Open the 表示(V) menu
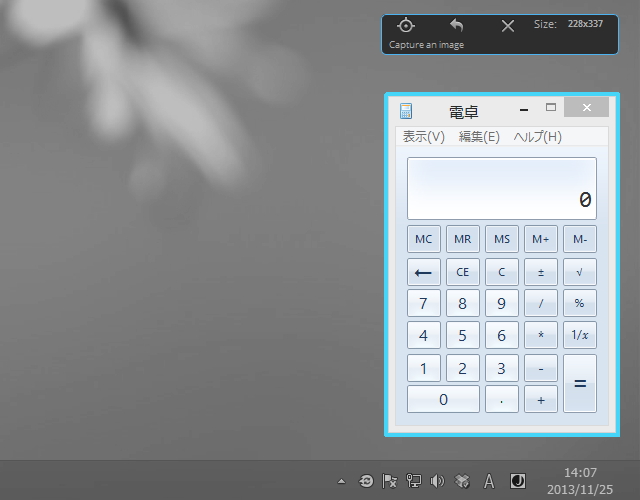The image size is (640, 500). 424,137
